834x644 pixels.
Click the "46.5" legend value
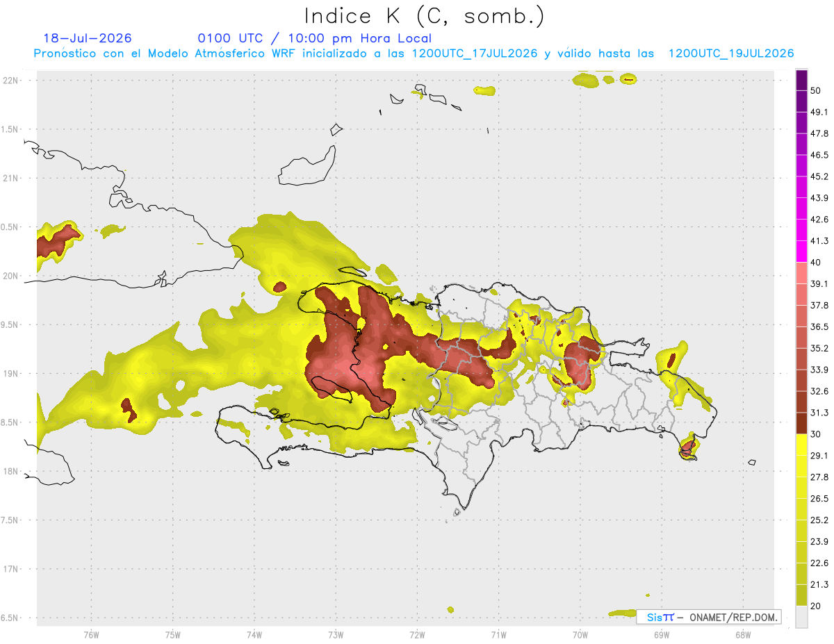click(x=819, y=155)
